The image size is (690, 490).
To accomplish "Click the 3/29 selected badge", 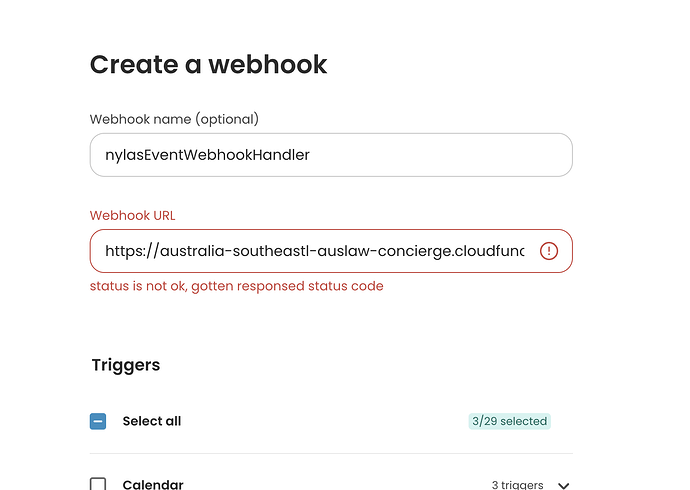I will [510, 421].
